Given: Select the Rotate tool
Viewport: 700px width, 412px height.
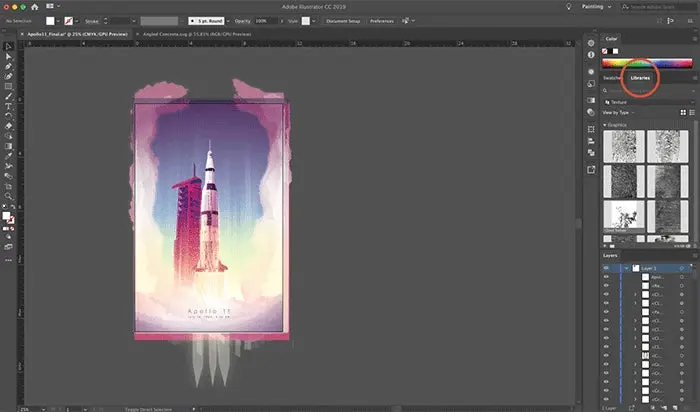Looking at the screenshot, I should (x=8, y=116).
